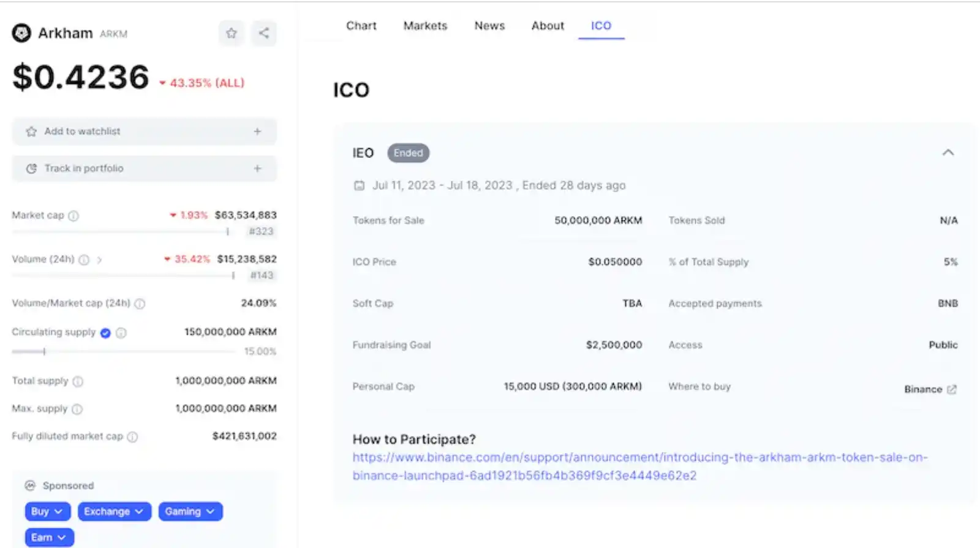Click star icon in Add to watchlist
The height and width of the screenshot is (548, 980).
[31, 132]
